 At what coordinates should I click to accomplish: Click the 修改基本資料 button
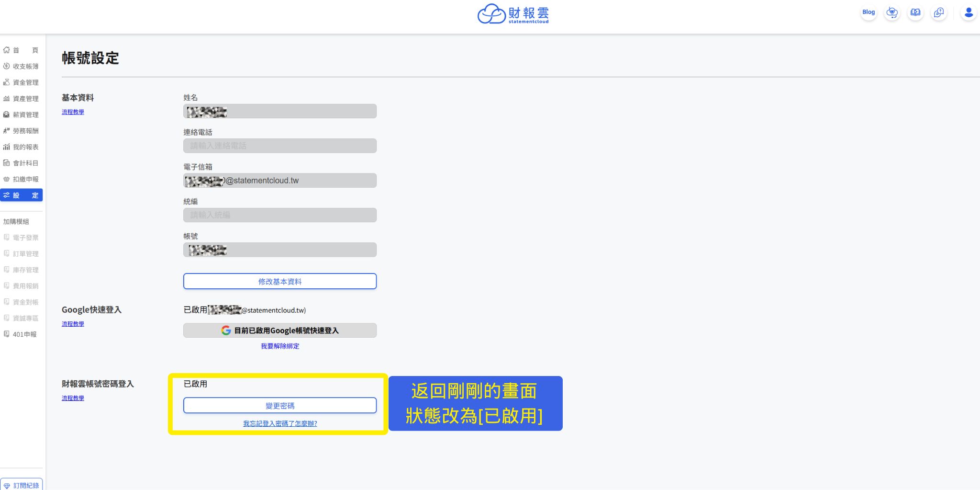point(280,282)
